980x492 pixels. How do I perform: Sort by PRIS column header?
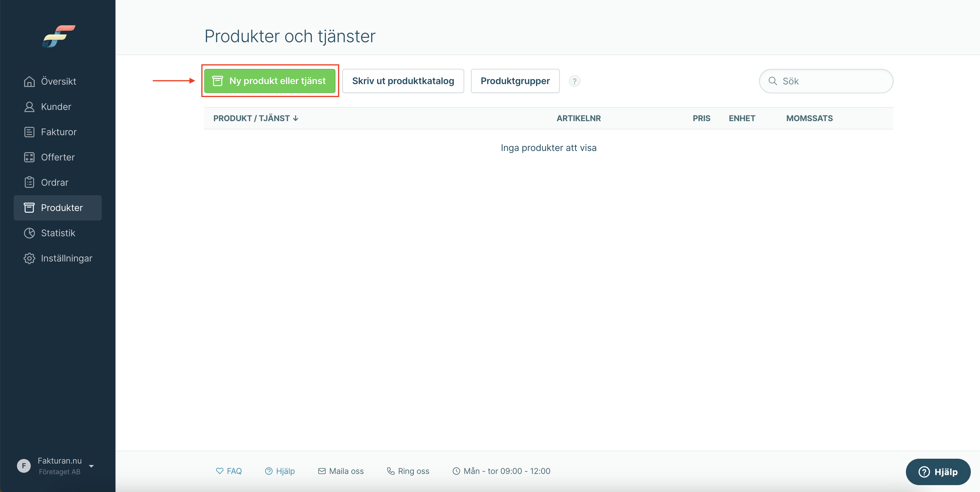(701, 118)
